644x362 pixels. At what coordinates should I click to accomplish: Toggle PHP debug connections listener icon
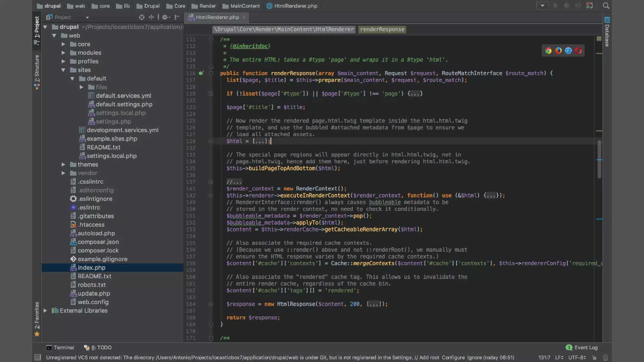pyautogui.click(x=590, y=6)
